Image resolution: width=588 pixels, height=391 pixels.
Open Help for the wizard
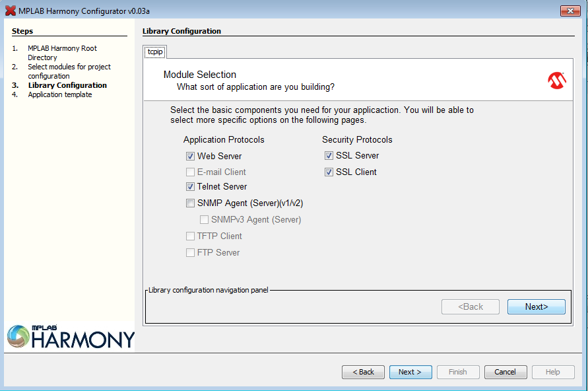[553, 372]
